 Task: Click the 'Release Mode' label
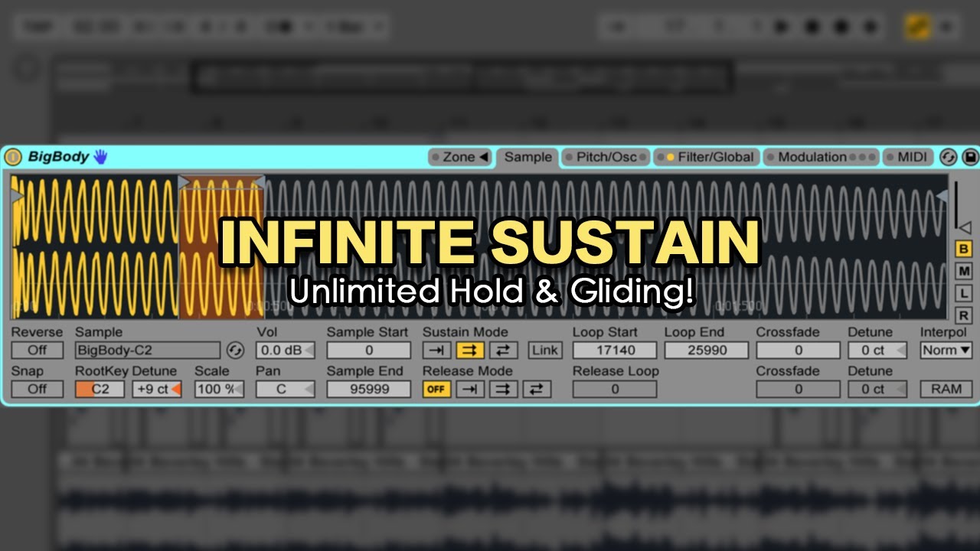click(467, 371)
